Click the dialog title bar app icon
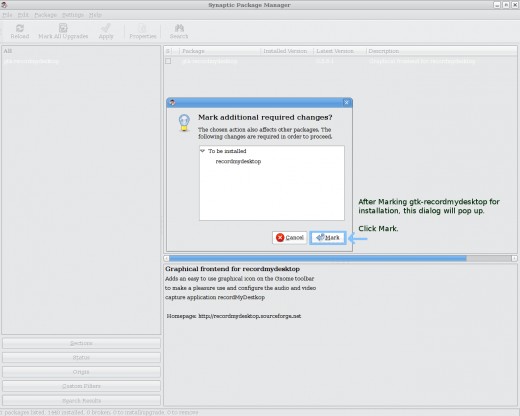Image resolution: width=520 pixels, height=416 pixels. tap(172, 102)
